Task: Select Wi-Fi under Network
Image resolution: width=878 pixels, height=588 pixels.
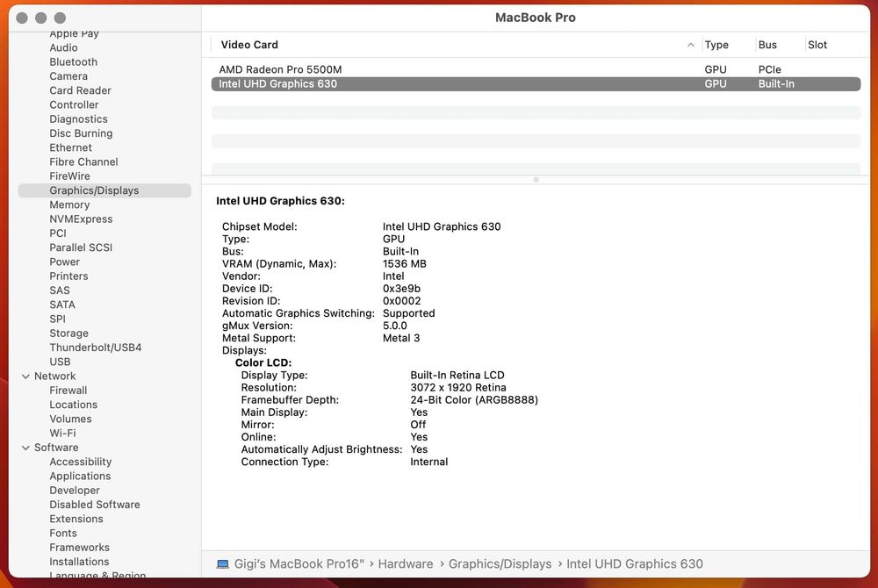Action: pyautogui.click(x=62, y=433)
